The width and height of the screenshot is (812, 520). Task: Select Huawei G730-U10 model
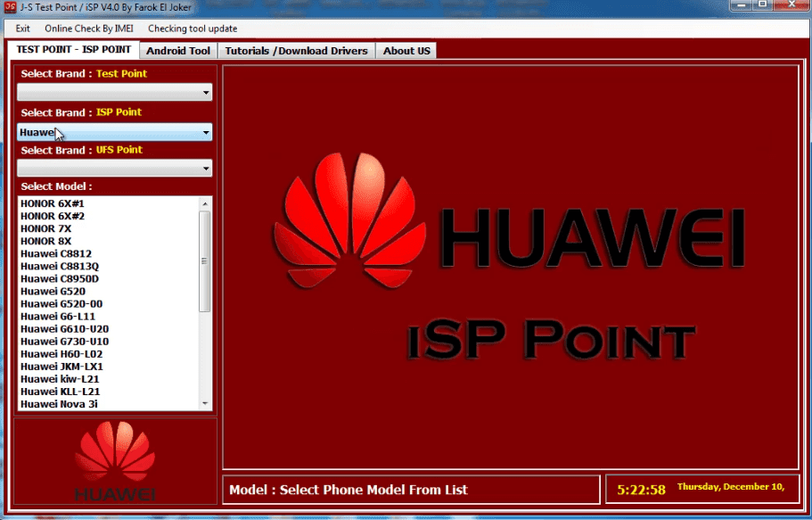point(65,341)
